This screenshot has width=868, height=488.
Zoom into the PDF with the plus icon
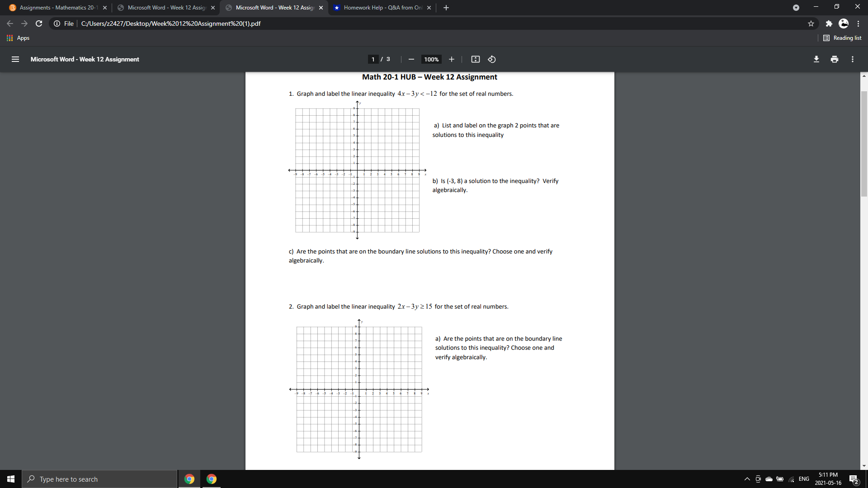[x=452, y=59]
